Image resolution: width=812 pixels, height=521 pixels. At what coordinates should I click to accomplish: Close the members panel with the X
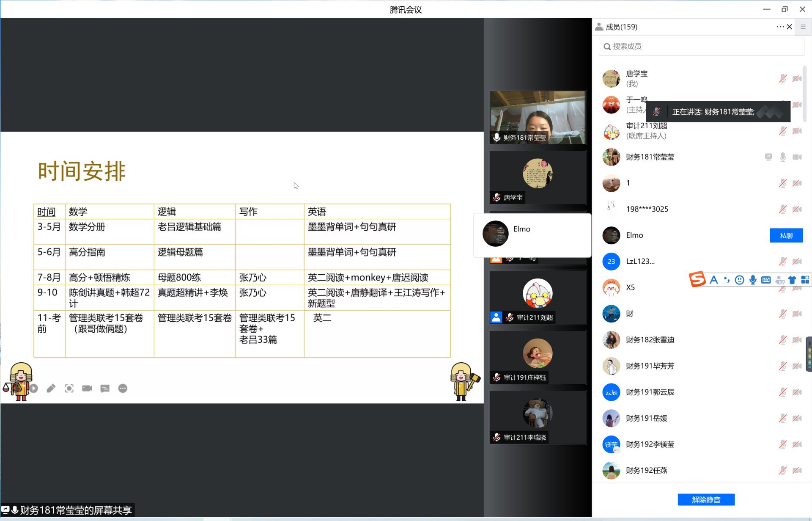tap(789, 27)
